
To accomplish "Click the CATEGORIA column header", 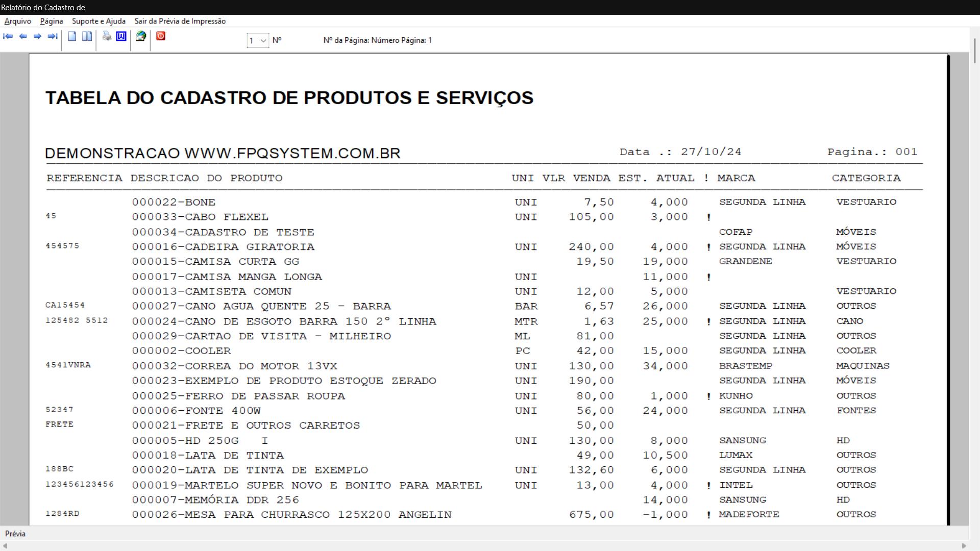I will tap(866, 179).
